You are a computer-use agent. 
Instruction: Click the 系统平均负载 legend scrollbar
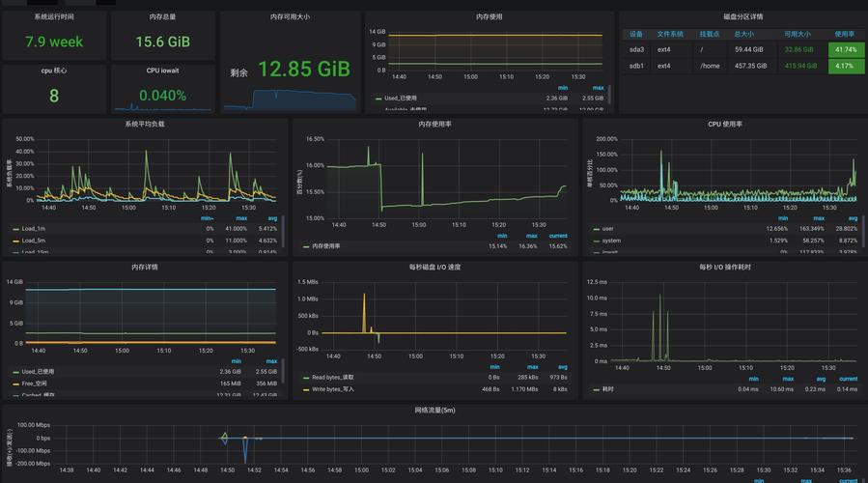pyautogui.click(x=284, y=231)
